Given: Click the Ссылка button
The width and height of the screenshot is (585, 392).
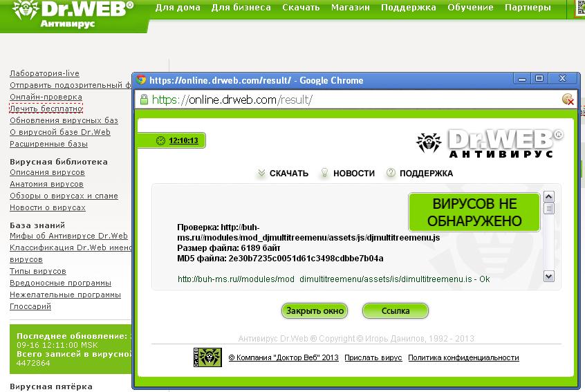Looking at the screenshot, I should coord(396,310).
